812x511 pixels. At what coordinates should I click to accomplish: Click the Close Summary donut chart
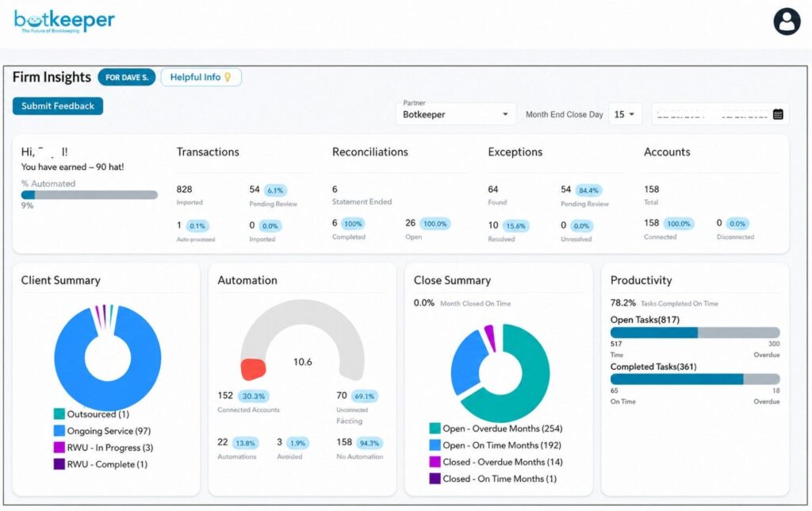(500, 373)
